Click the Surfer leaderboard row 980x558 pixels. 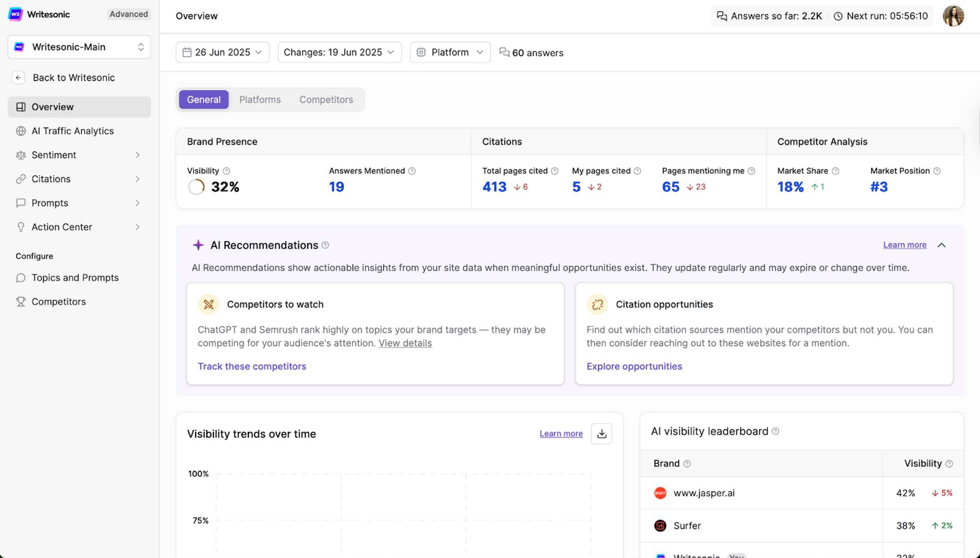pyautogui.click(x=802, y=526)
